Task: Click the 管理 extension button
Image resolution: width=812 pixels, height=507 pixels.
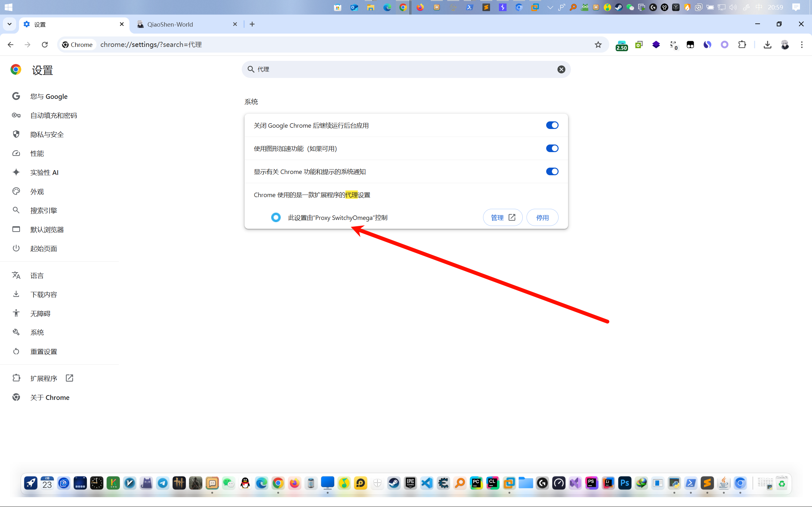Action: coord(502,218)
